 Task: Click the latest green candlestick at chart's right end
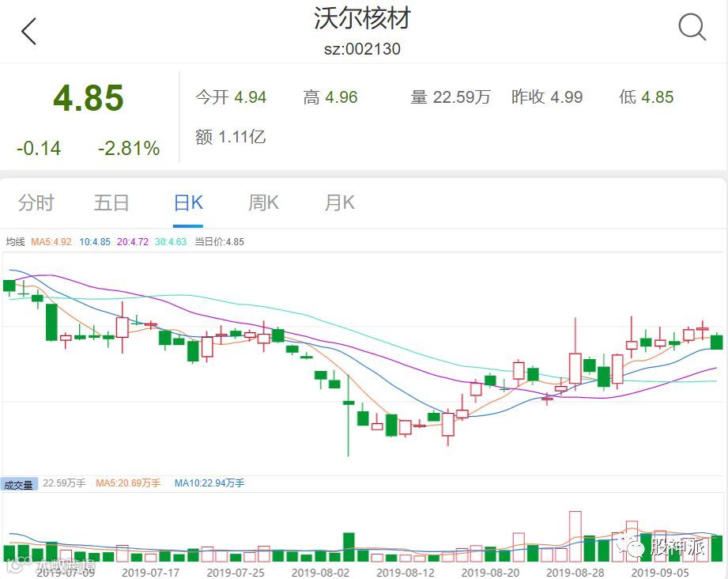click(x=717, y=342)
